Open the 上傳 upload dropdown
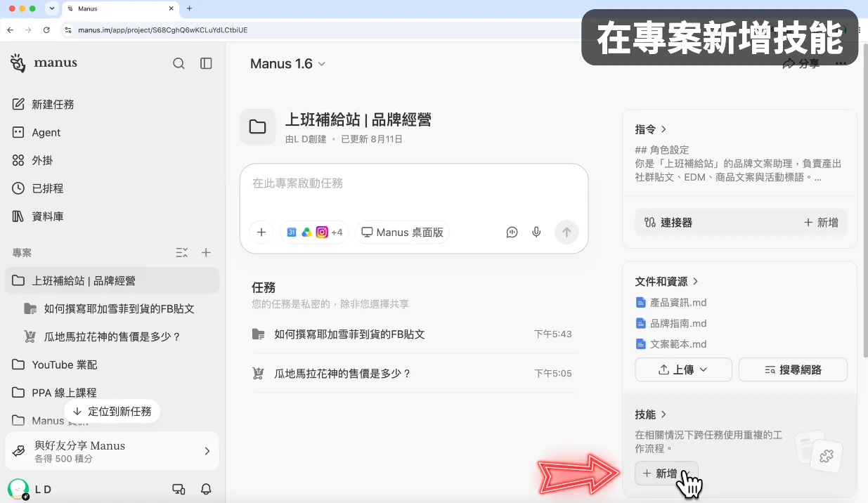 (683, 370)
